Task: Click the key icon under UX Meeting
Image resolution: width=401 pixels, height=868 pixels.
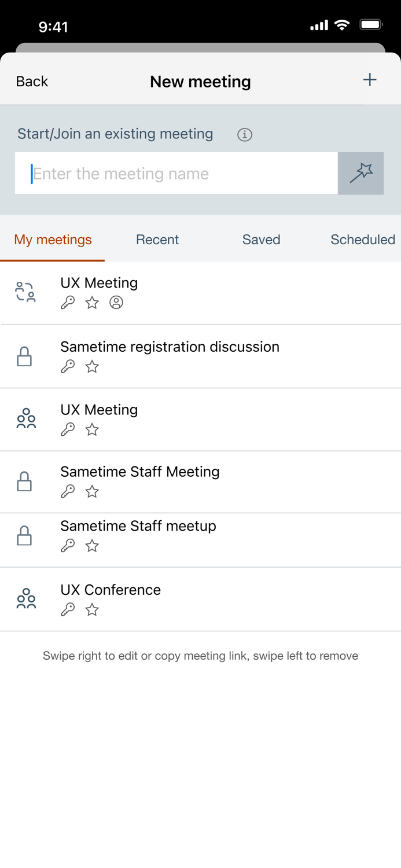Action: click(x=68, y=302)
